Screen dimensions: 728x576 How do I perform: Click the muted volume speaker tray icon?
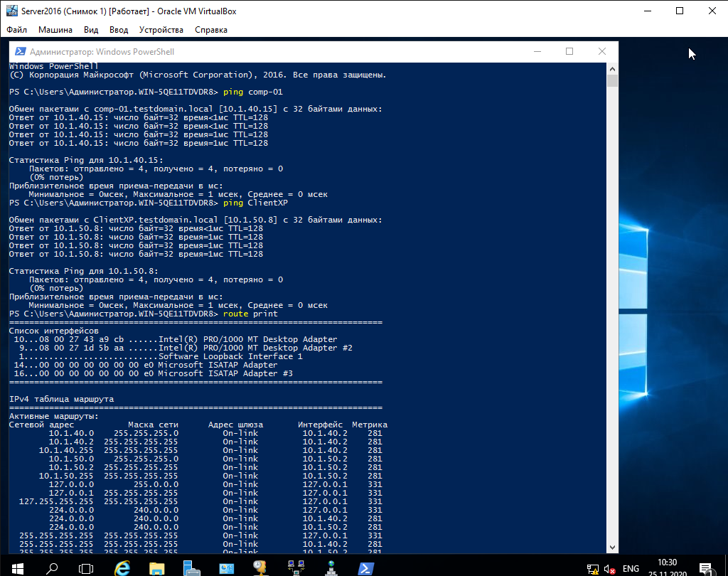610,569
